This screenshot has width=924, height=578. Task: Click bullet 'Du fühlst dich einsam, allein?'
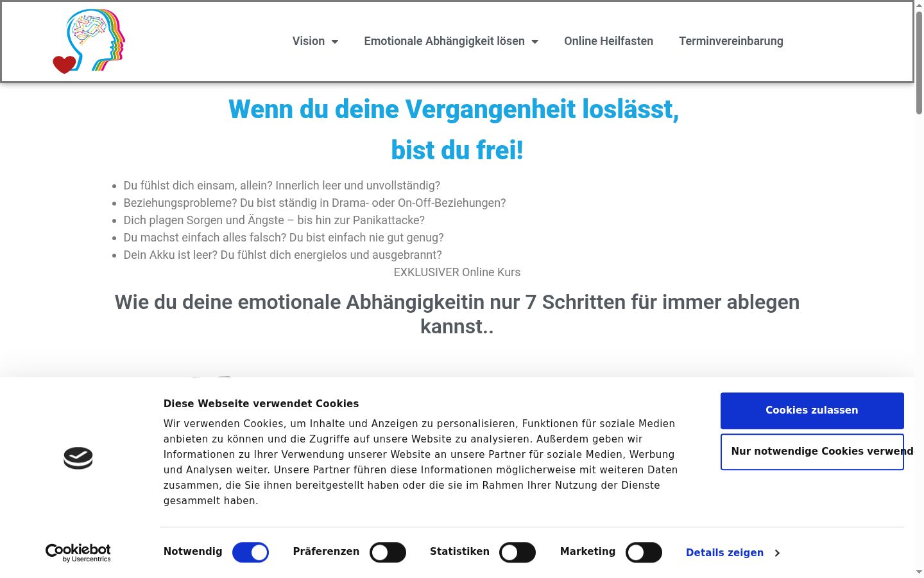(x=282, y=186)
